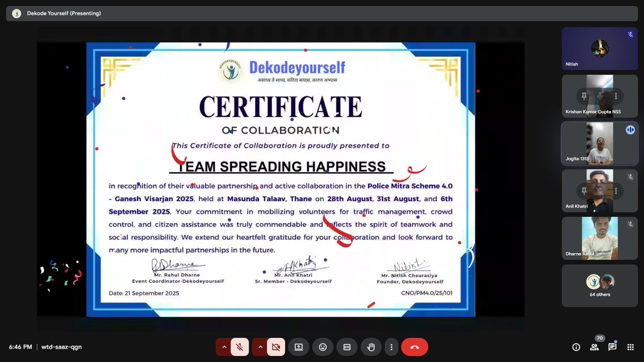
Task: Click the Dekodeyourself logo on certificate
Action: pos(230,70)
